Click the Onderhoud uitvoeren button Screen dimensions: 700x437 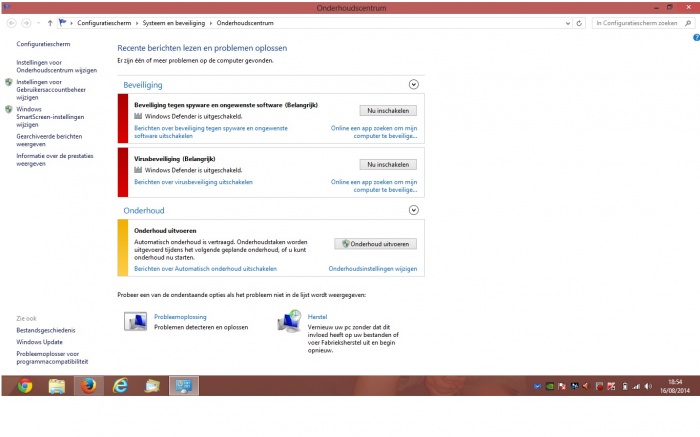[375, 244]
